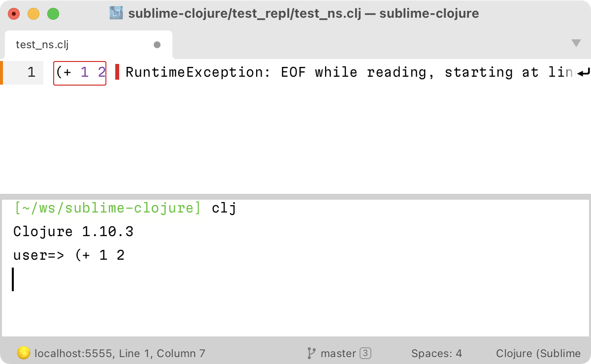Click the badge showing 3 next to master
Image resolution: width=591 pixels, height=364 pixels.
[x=365, y=353]
